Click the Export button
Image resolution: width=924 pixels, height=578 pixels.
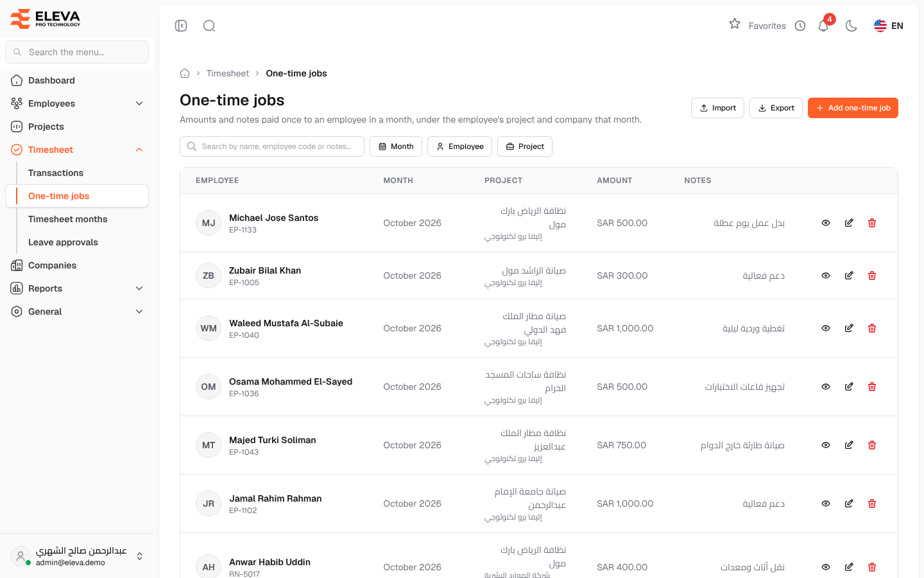pos(776,108)
